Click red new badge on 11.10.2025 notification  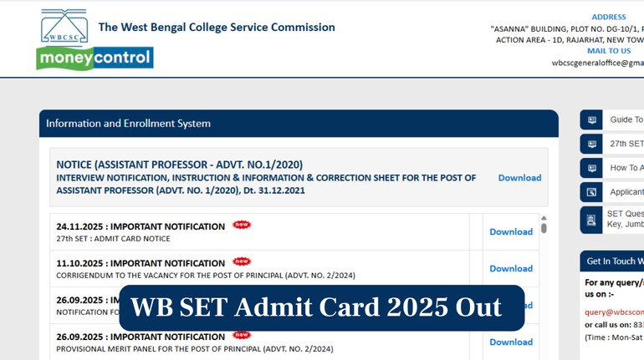(x=242, y=261)
